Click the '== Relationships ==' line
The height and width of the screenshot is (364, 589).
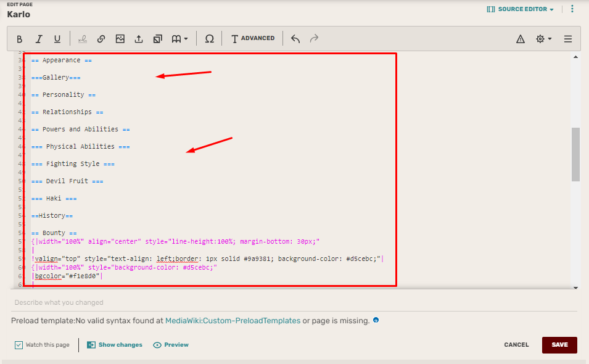pyautogui.click(x=67, y=112)
